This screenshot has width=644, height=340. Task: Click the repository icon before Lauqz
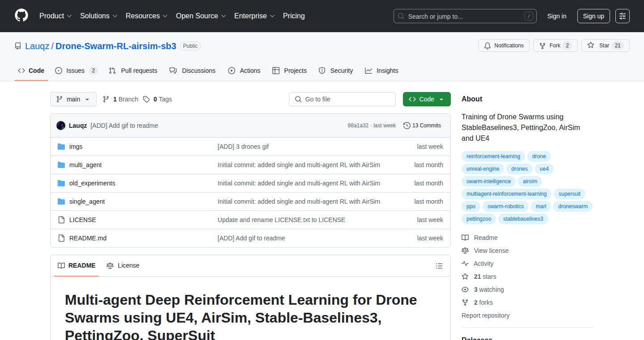(x=18, y=46)
